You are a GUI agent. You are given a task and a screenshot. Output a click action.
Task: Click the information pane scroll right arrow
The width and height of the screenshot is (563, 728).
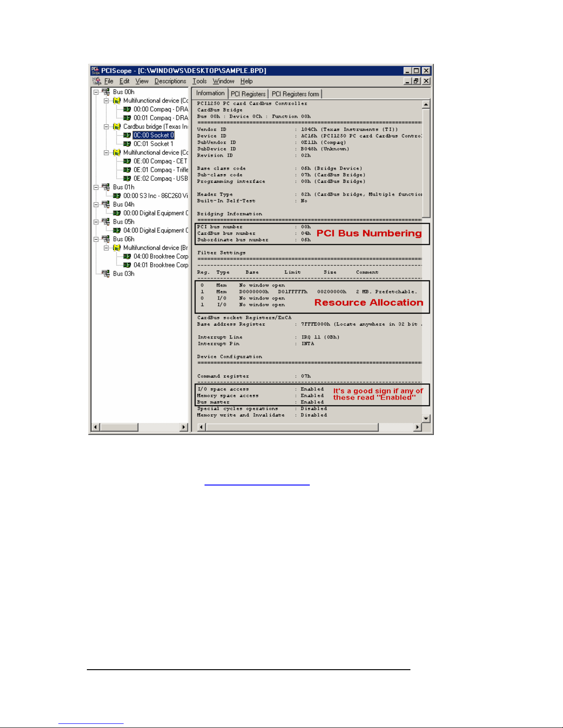[x=418, y=427]
